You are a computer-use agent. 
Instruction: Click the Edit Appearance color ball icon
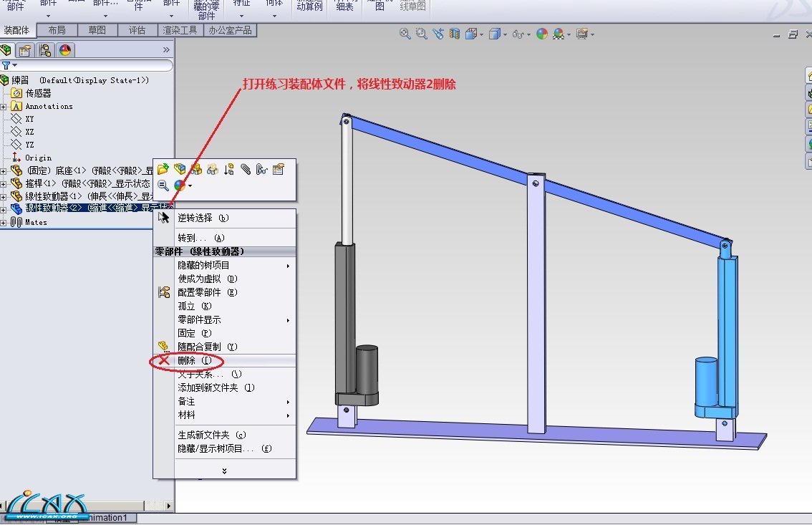(x=541, y=34)
